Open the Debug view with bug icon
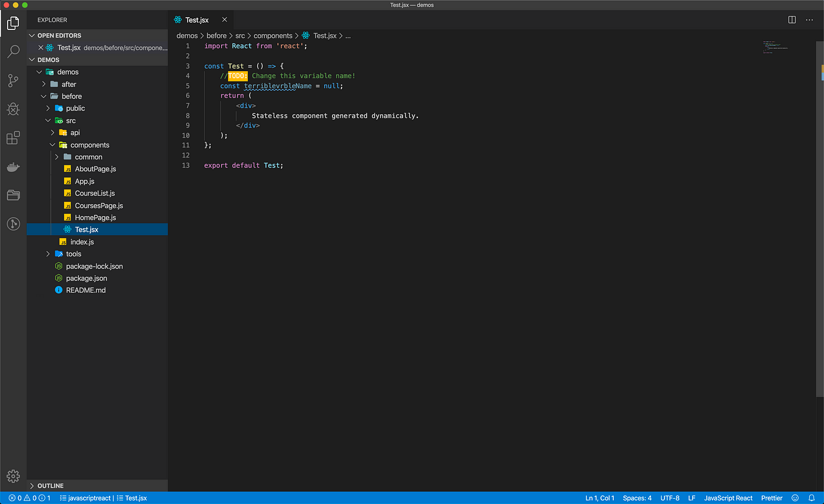This screenshot has height=504, width=824. click(13, 109)
